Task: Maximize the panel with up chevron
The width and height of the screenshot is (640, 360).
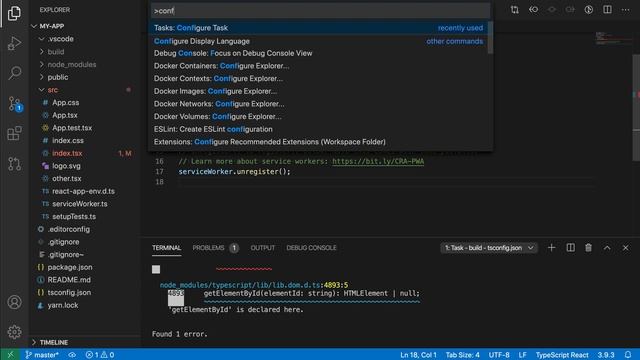Action: (607, 248)
